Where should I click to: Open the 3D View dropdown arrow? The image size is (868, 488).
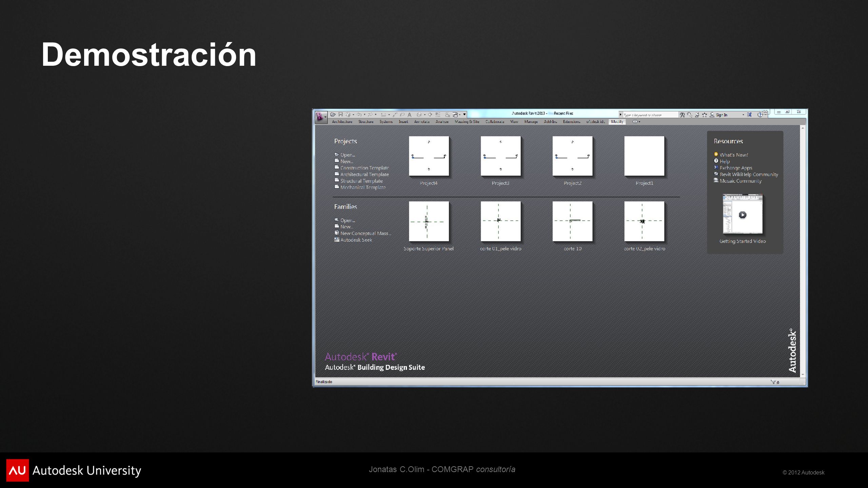(425, 115)
